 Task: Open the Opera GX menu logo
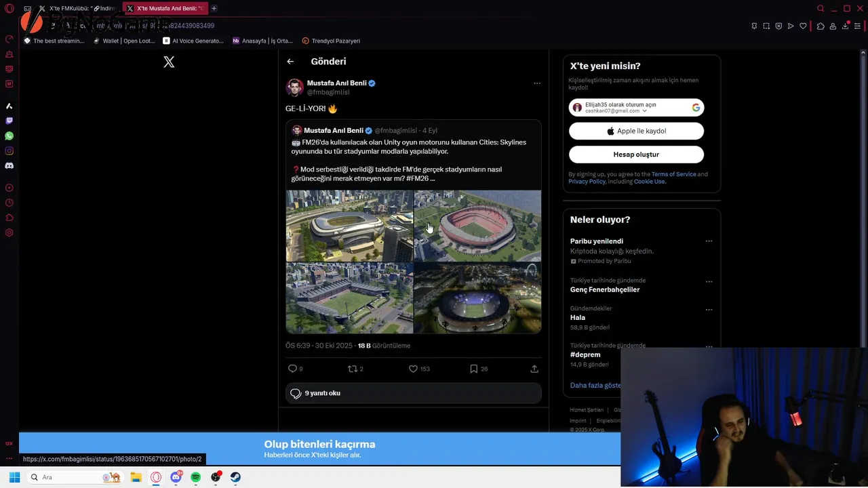click(9, 9)
